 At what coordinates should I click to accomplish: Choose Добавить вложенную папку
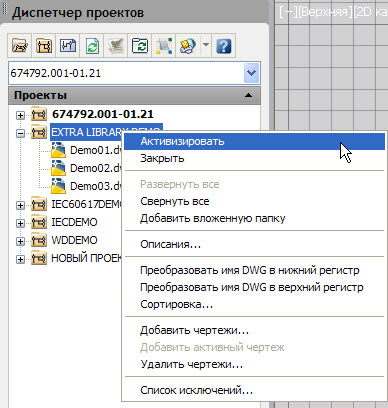255,218
